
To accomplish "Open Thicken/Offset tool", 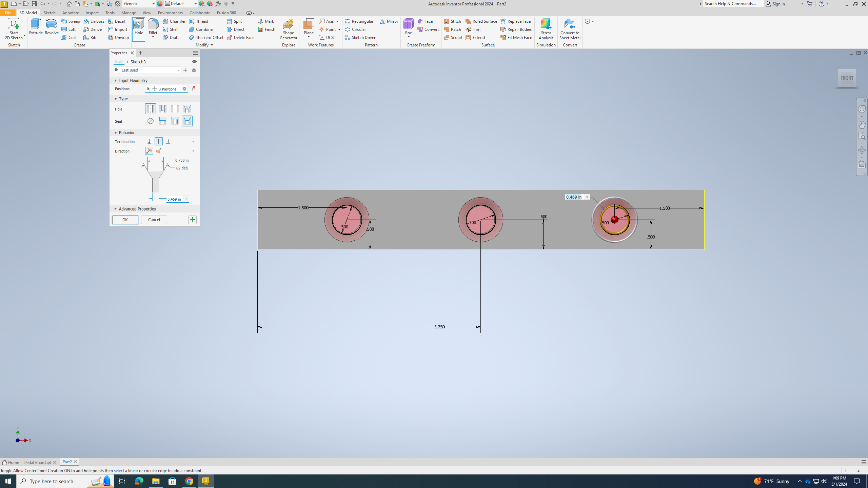I will [206, 38].
